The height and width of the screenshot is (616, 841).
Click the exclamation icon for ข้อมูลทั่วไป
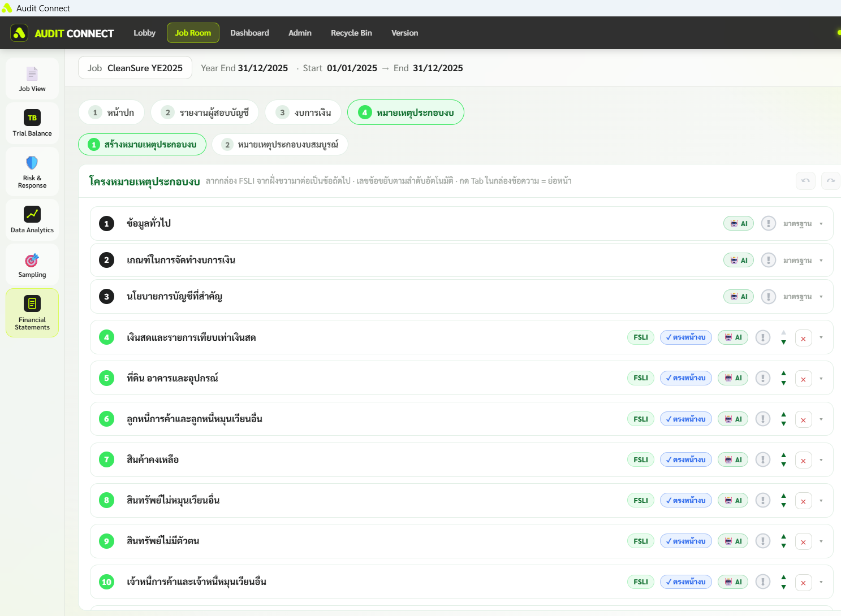point(768,223)
